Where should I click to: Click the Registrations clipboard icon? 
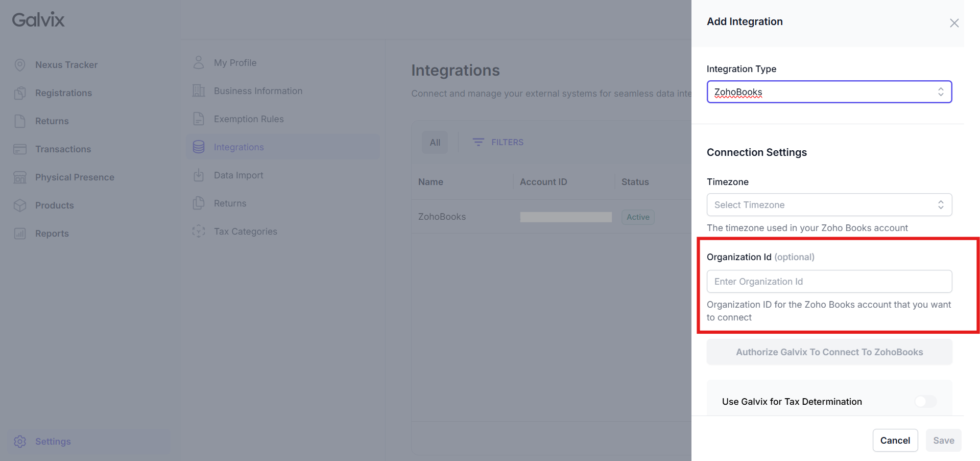tap(20, 93)
